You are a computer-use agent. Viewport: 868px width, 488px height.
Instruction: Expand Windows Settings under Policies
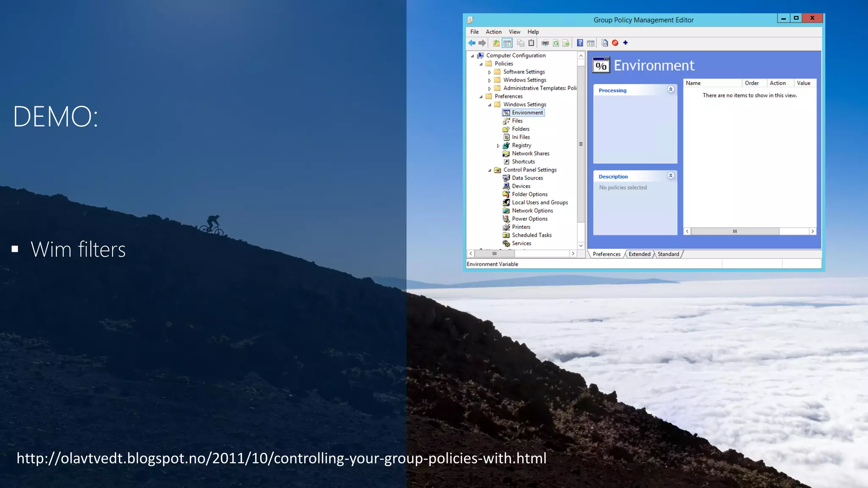pos(490,80)
